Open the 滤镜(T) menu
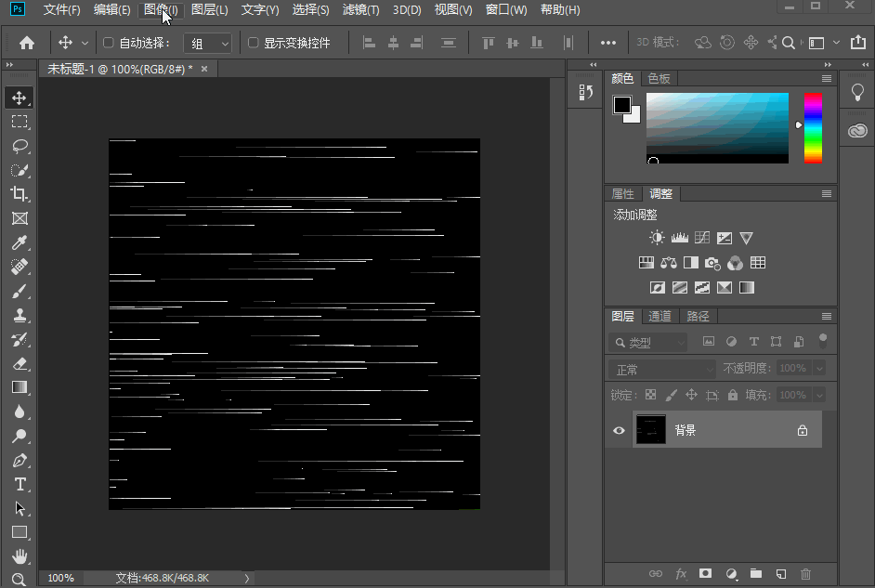 click(360, 10)
